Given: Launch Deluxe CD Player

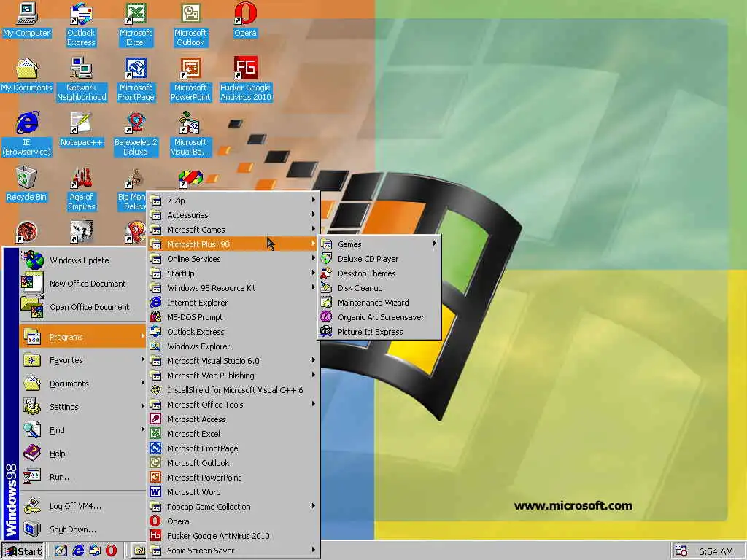Looking at the screenshot, I should (x=379, y=259).
